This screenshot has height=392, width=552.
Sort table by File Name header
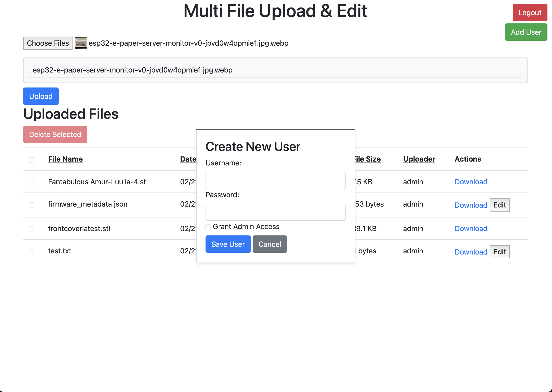tap(65, 159)
